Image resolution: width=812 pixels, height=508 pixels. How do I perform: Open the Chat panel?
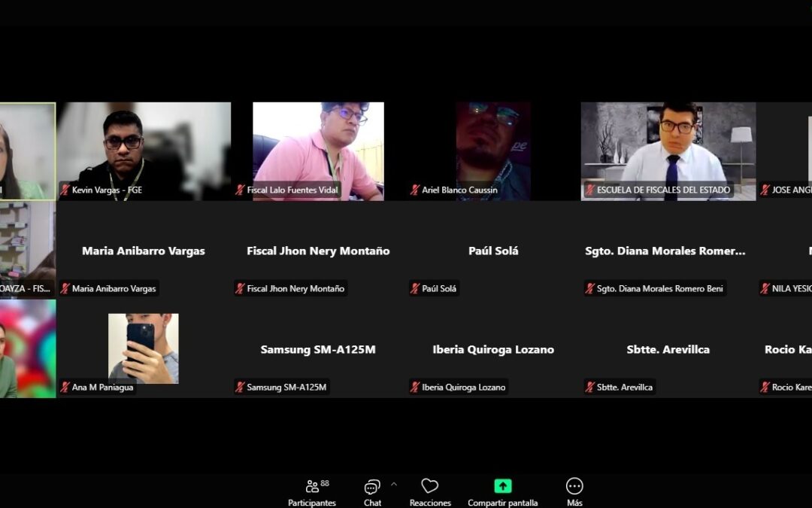(x=372, y=491)
